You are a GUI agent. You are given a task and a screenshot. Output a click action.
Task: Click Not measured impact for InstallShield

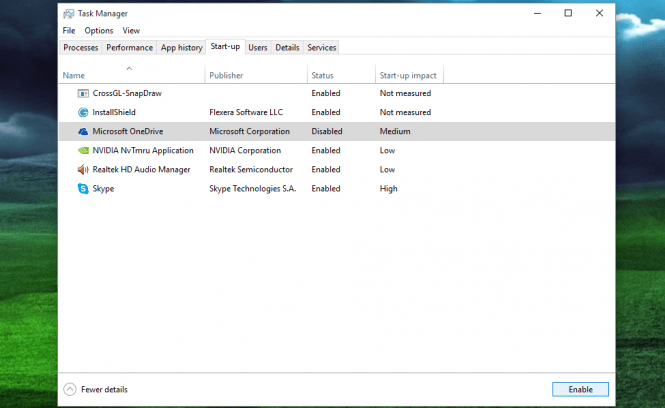pos(405,112)
